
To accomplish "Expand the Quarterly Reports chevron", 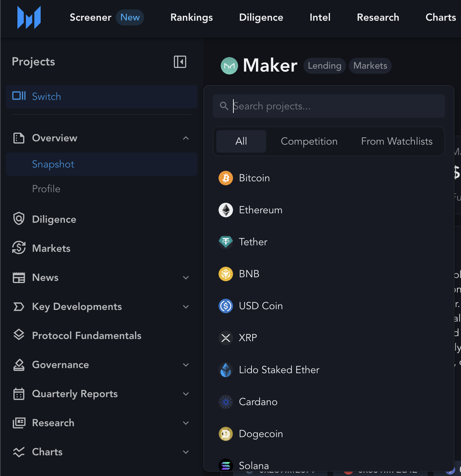I will pos(186,394).
